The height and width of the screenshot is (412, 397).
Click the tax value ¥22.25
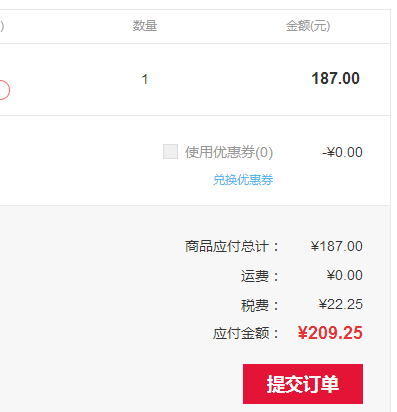[x=340, y=304]
